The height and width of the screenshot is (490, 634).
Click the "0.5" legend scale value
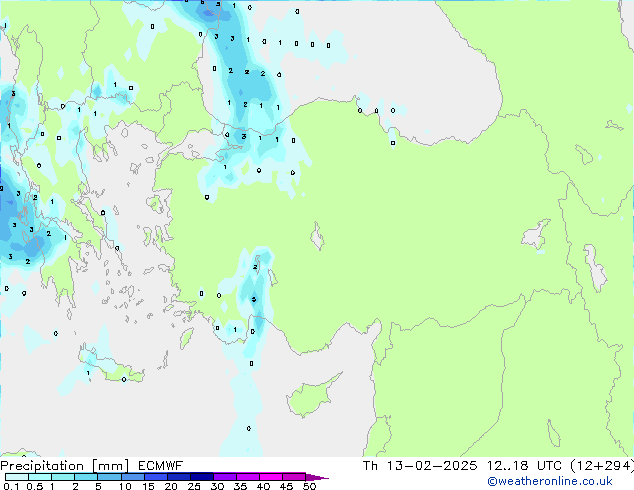[34, 486]
